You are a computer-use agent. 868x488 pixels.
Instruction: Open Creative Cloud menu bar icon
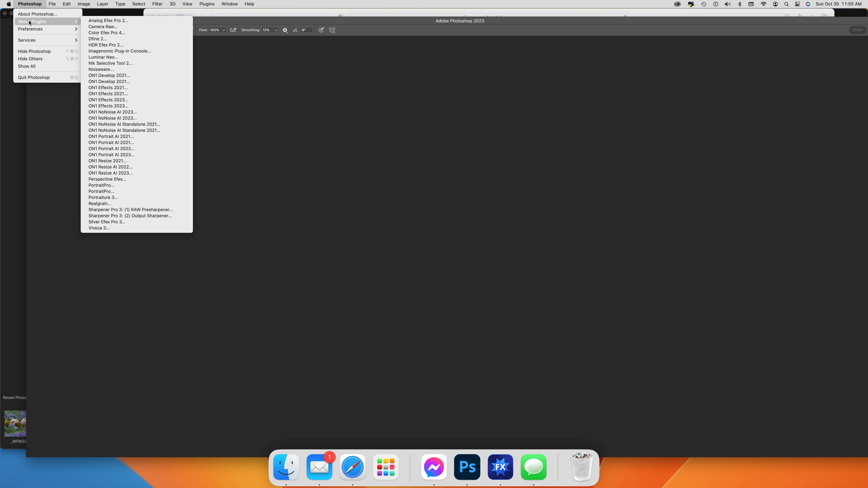pyautogui.click(x=677, y=4)
